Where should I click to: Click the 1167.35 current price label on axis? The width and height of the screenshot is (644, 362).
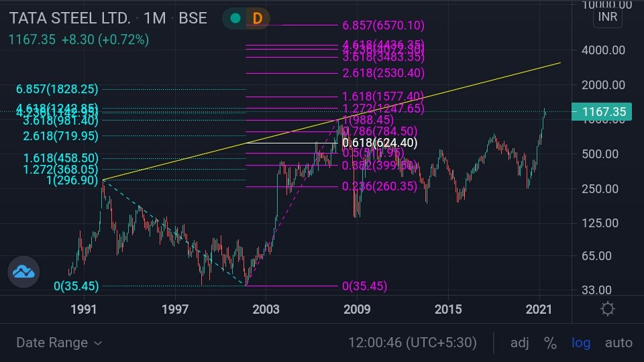602,112
